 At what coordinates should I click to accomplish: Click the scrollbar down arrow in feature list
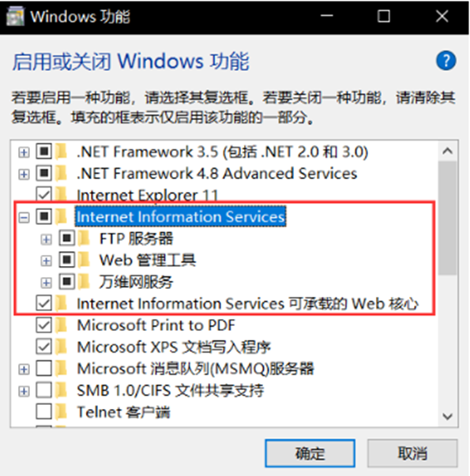pyautogui.click(x=448, y=416)
